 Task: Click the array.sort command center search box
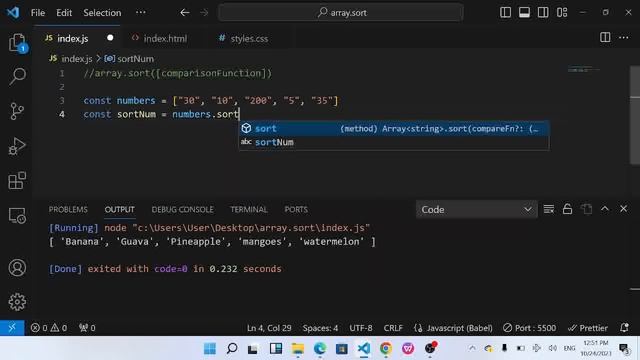(x=341, y=13)
